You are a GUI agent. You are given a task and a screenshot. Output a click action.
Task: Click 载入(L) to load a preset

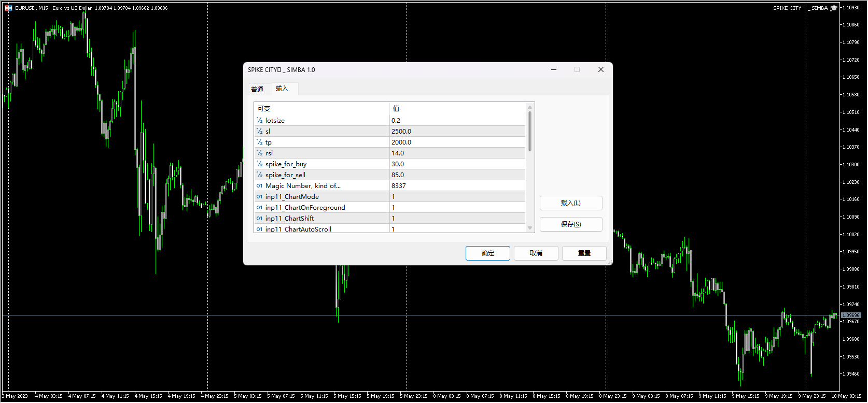point(570,203)
